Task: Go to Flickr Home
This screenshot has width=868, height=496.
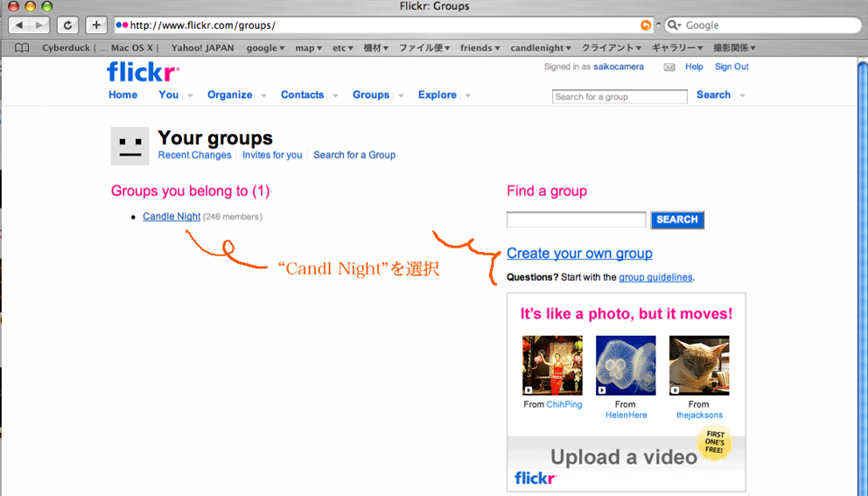Action: pyautogui.click(x=122, y=94)
